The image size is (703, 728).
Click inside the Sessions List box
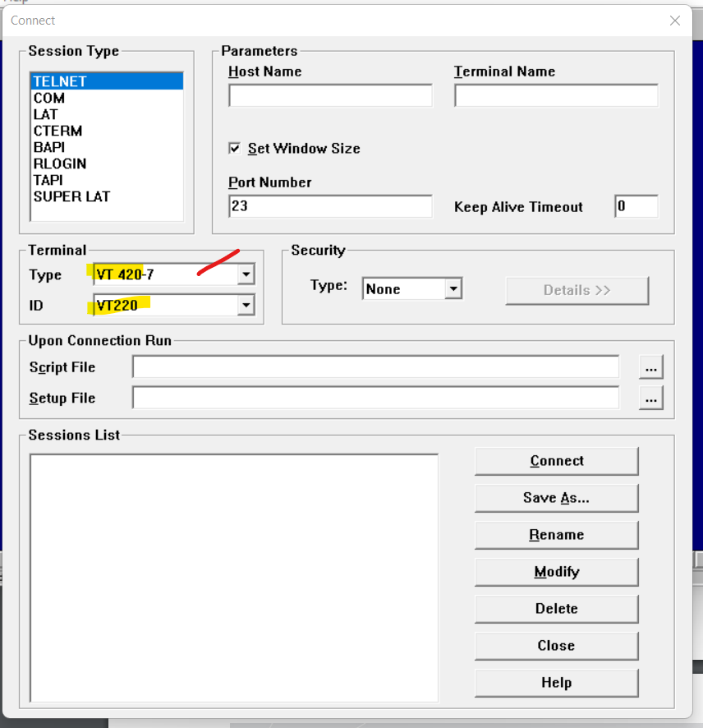tap(234, 578)
